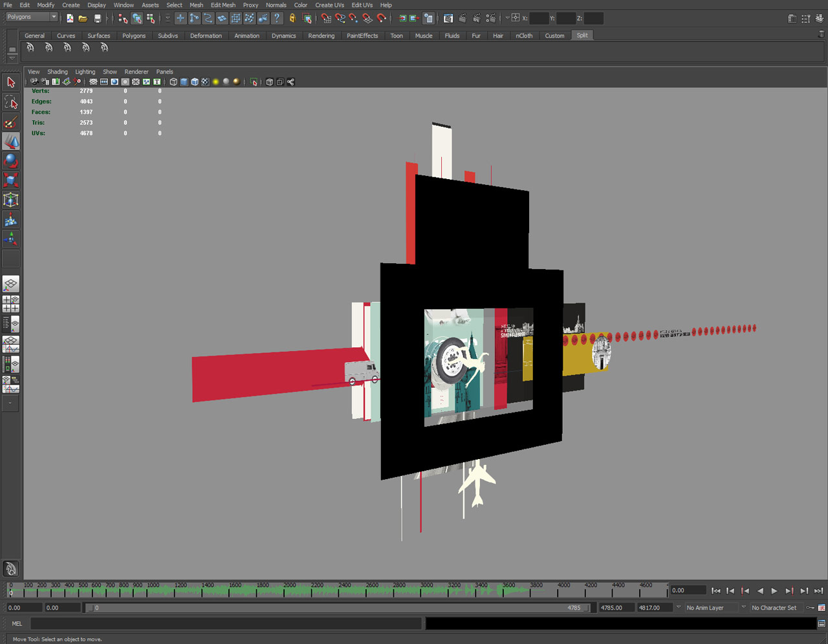Viewport: 828px width, 644px height.
Task: Switch to the Rendering shelf tab
Action: (x=321, y=36)
